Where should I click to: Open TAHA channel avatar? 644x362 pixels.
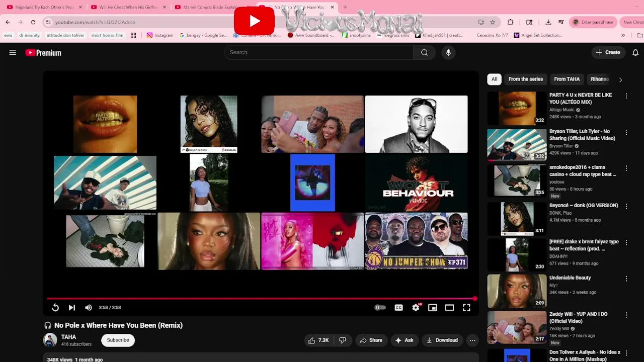(50, 340)
